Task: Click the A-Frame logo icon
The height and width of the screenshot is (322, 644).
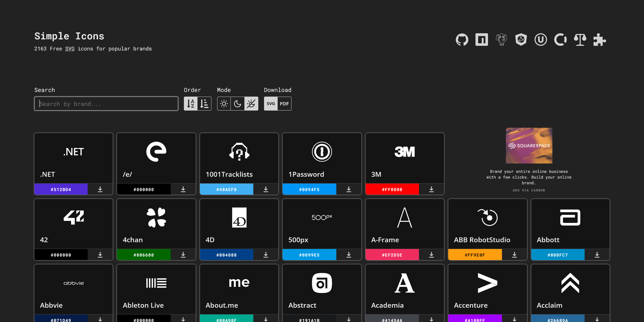Action: [405, 218]
